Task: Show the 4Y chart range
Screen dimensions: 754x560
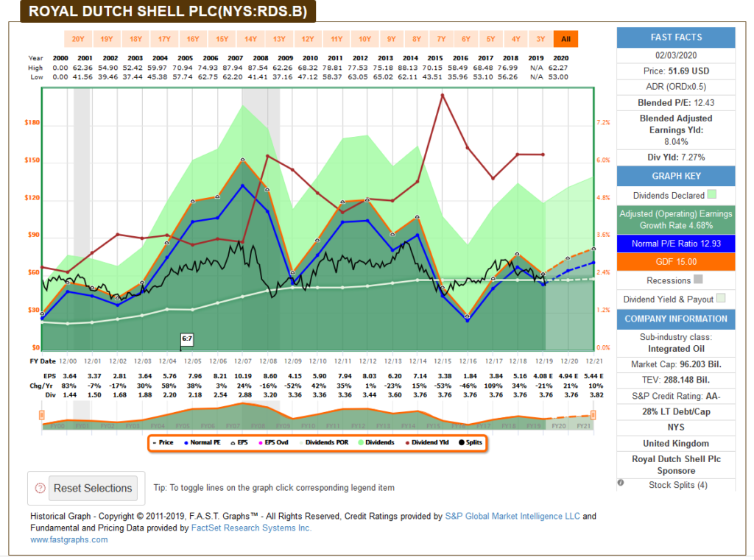Action: (515, 39)
